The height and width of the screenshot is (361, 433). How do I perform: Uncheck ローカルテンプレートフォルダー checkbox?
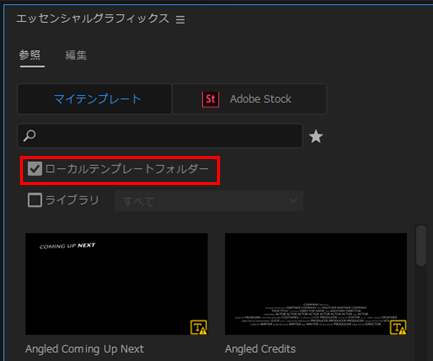35,169
